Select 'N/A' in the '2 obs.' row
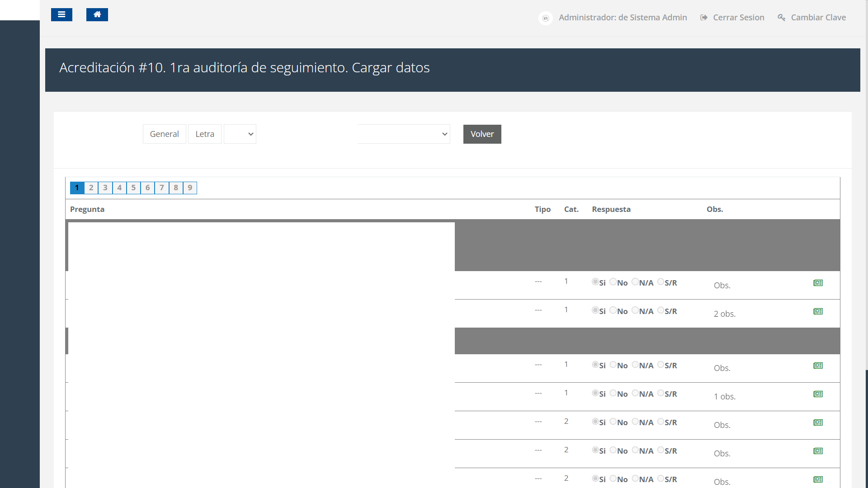The width and height of the screenshot is (868, 488). coord(635,310)
